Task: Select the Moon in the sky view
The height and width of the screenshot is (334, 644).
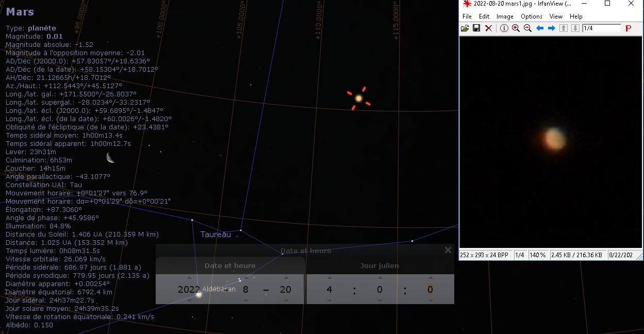Action: [110, 157]
